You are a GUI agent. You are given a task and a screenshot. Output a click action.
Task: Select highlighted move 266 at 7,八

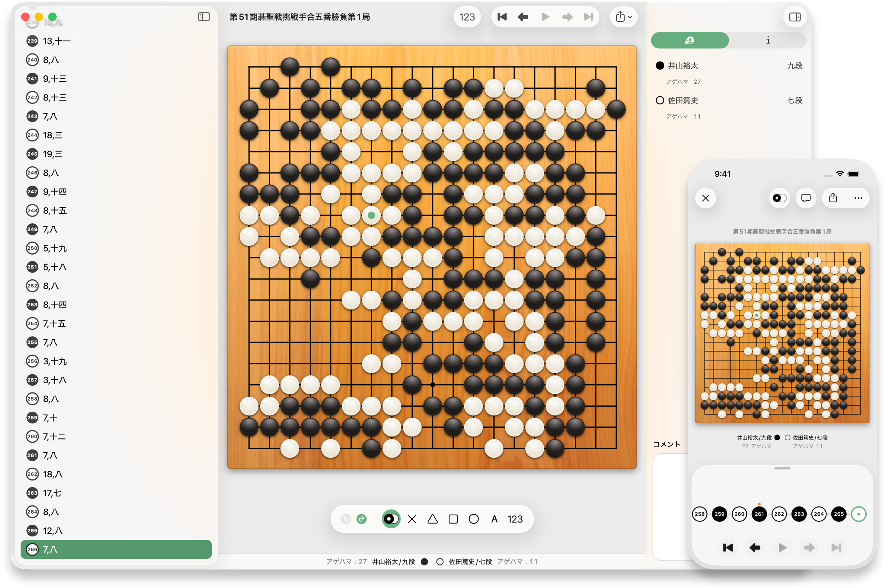click(x=116, y=550)
